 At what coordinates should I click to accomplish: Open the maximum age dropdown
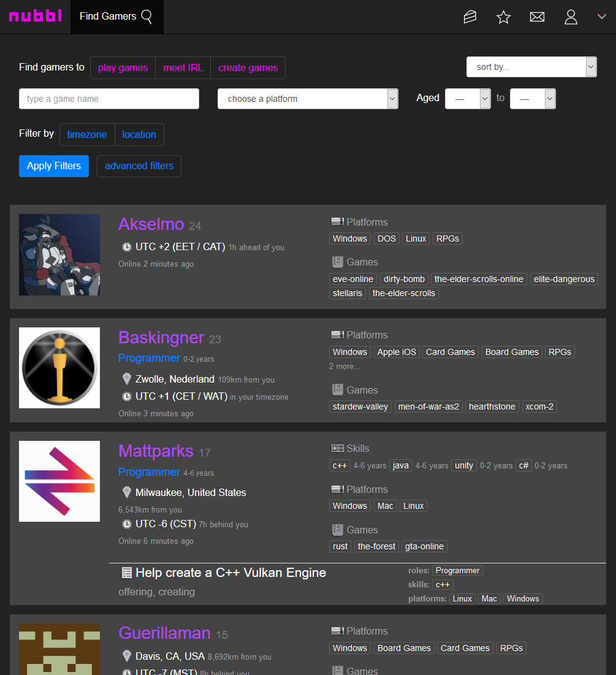tap(533, 99)
